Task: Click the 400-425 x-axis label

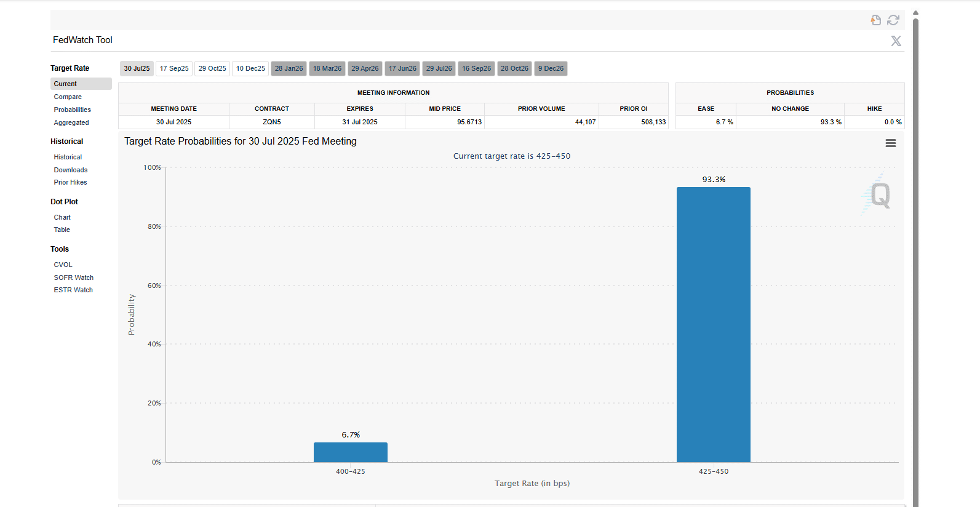Action: click(x=351, y=471)
